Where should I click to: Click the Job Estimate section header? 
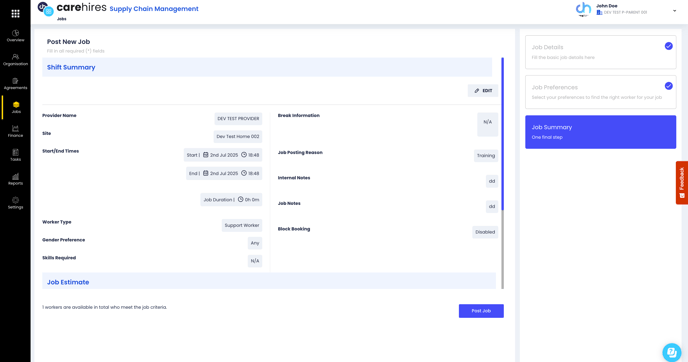[x=269, y=282]
